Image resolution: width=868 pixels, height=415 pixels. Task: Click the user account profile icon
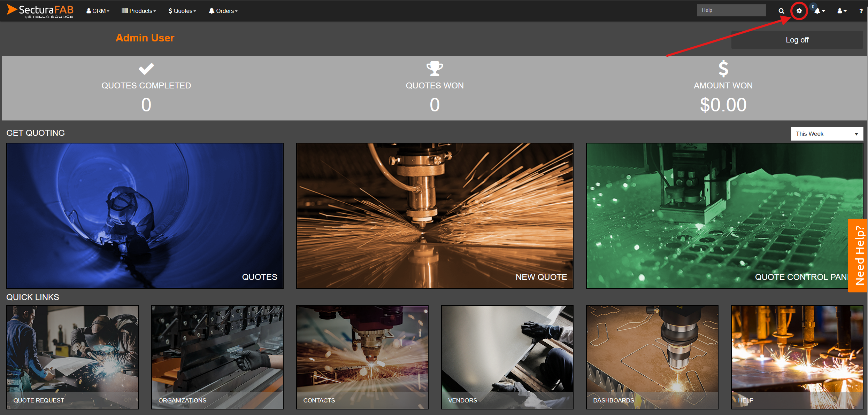839,10
